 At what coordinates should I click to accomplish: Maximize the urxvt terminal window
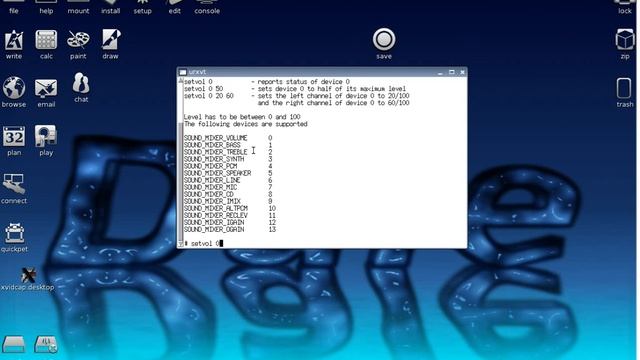click(451, 72)
